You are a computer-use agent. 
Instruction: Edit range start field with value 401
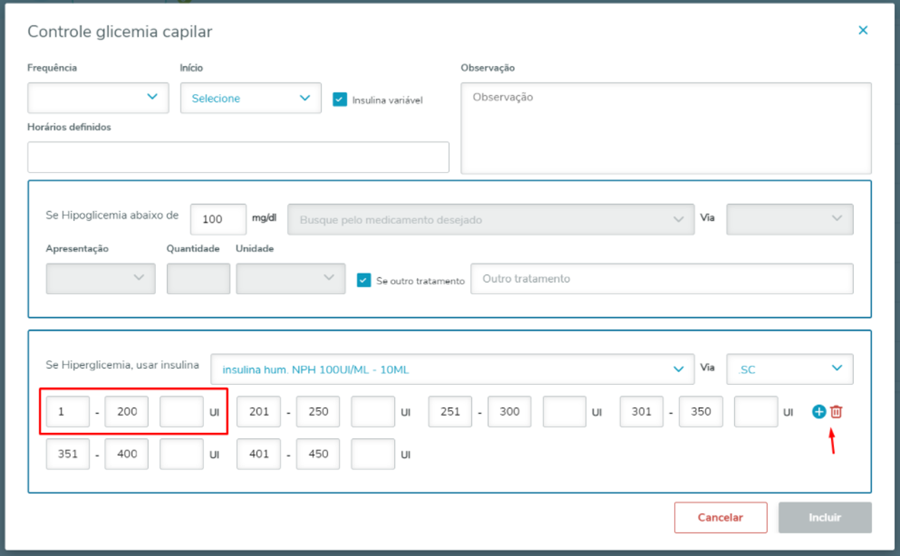tap(259, 454)
